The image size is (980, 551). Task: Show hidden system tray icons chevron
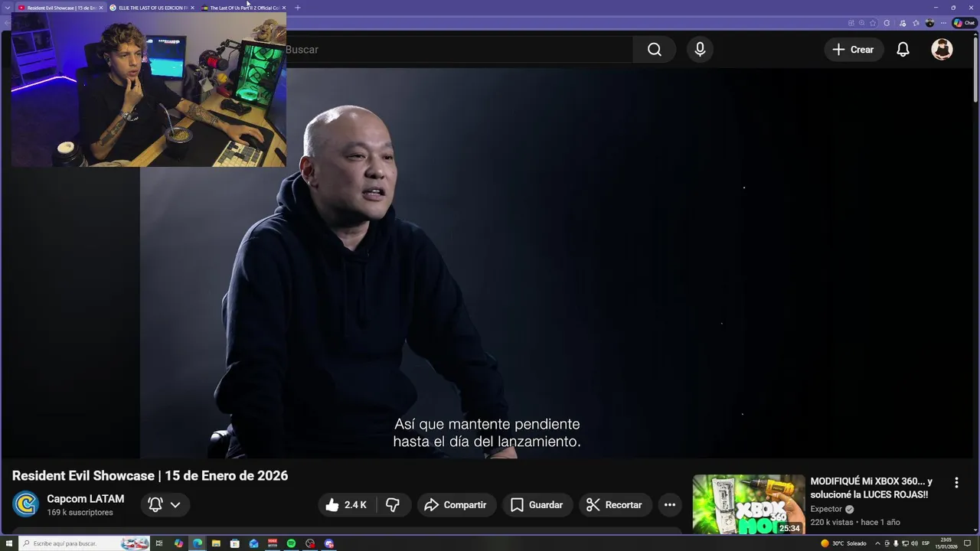click(877, 543)
